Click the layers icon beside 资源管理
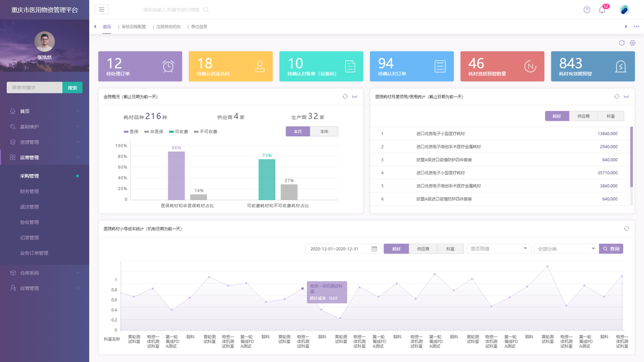This screenshot has width=644, height=362. click(x=13, y=142)
